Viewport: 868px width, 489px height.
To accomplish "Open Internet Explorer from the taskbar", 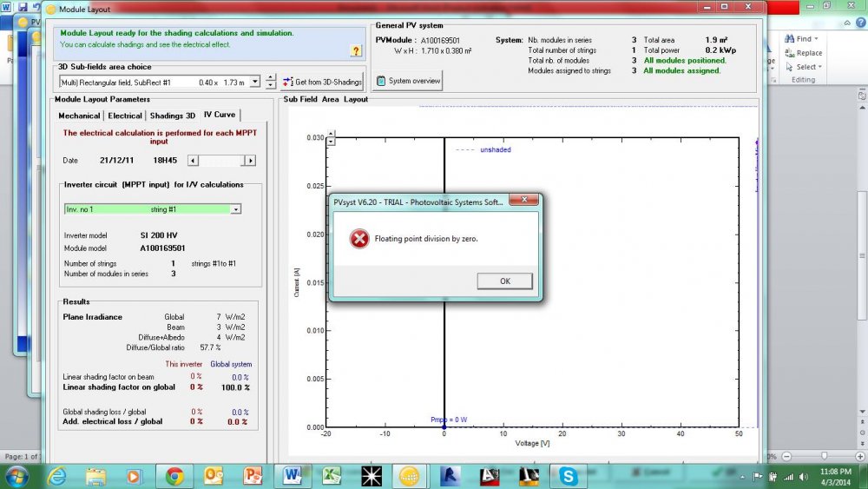I will 57,475.
